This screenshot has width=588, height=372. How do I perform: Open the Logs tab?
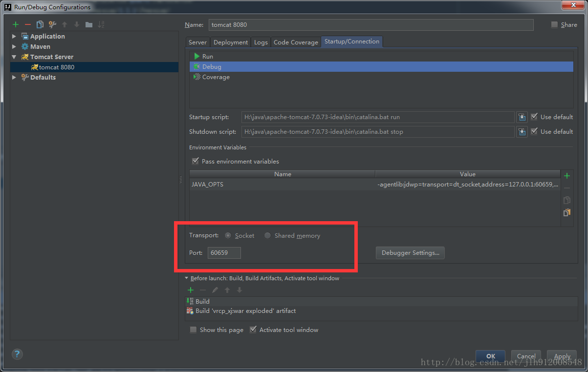point(261,42)
